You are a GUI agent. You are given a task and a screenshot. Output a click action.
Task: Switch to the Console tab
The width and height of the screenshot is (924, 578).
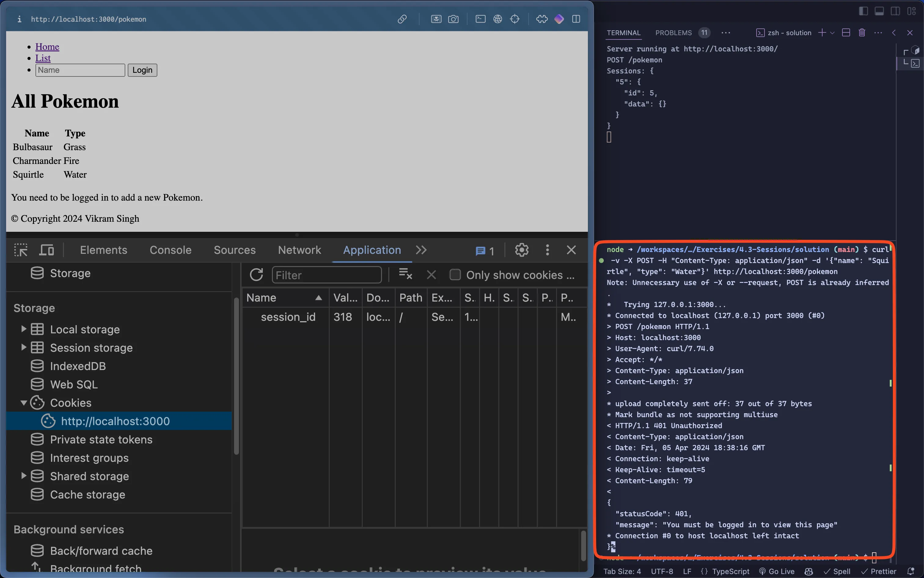coord(170,250)
